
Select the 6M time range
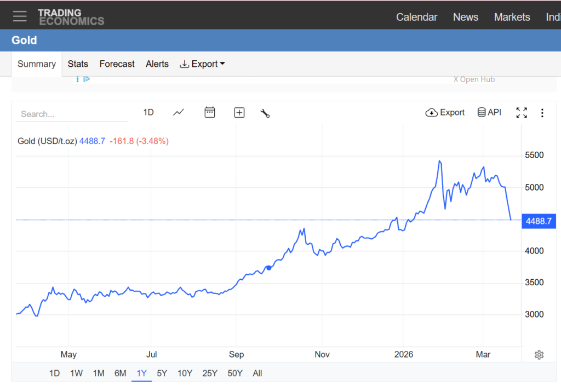pos(121,373)
